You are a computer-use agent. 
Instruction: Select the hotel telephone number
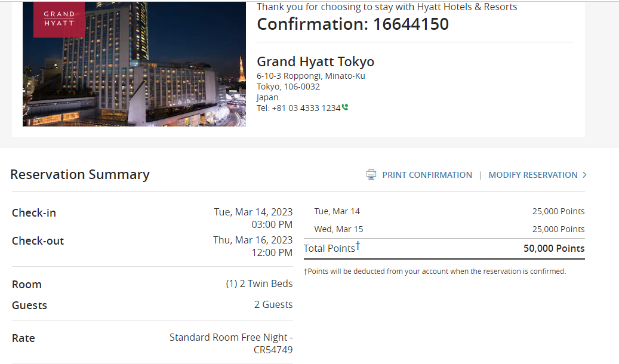(306, 108)
